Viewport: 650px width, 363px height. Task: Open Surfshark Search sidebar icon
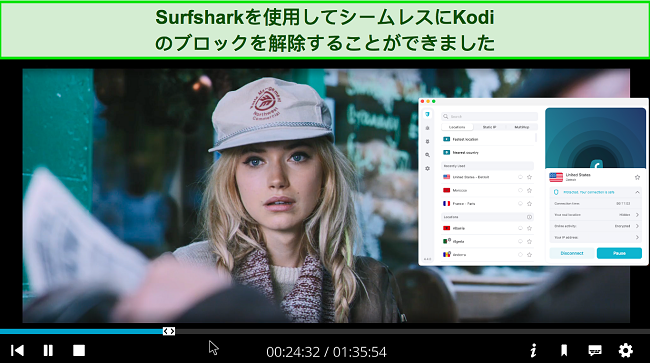coord(427,155)
